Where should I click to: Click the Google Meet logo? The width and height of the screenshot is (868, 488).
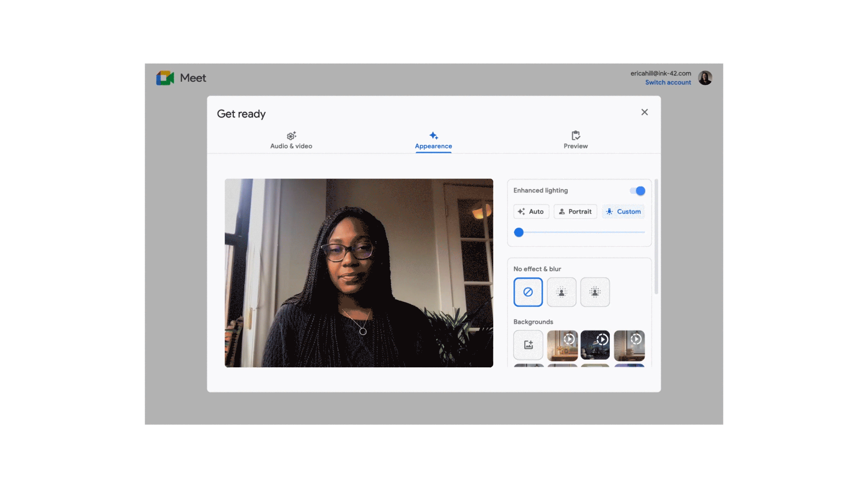pos(165,78)
